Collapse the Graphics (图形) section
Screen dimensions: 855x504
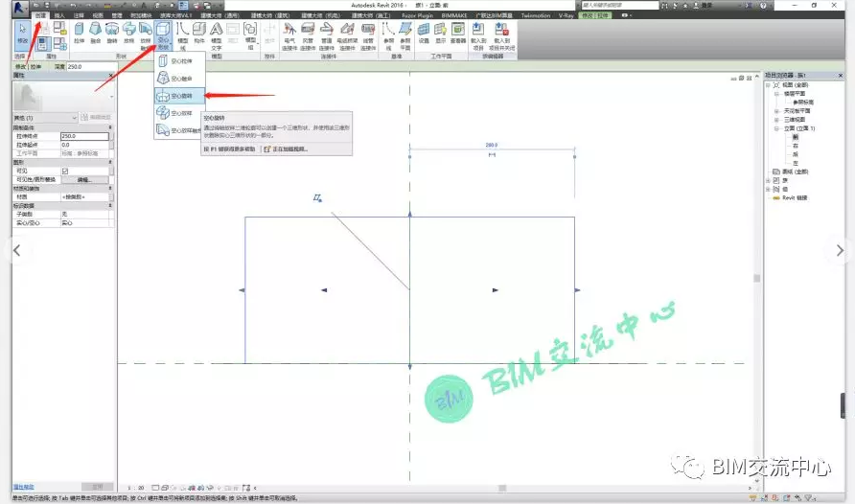[110, 162]
